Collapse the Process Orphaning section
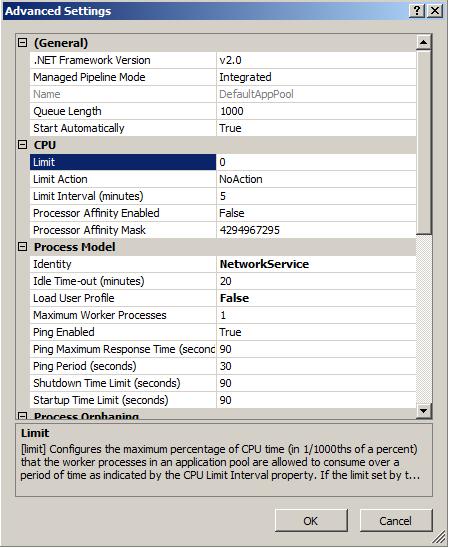Image resolution: width=449 pixels, height=548 pixels. tap(22, 416)
